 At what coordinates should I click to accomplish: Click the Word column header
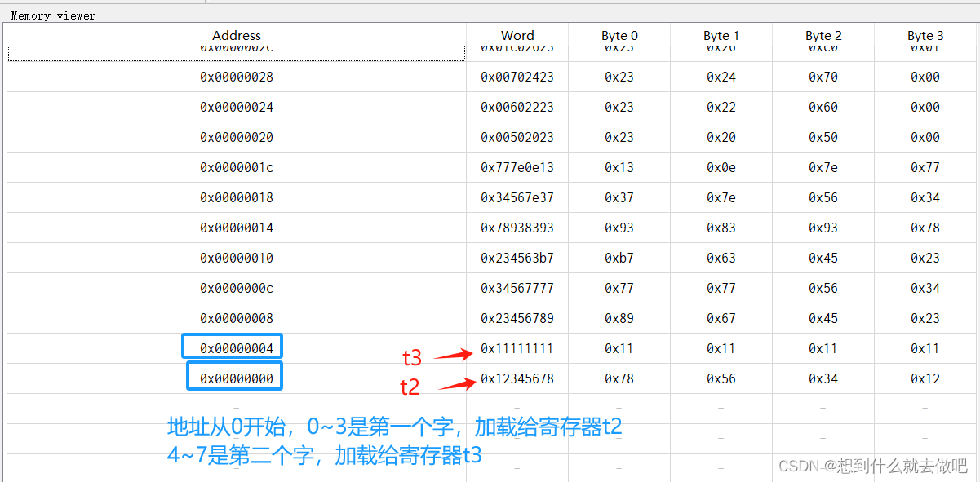click(517, 35)
